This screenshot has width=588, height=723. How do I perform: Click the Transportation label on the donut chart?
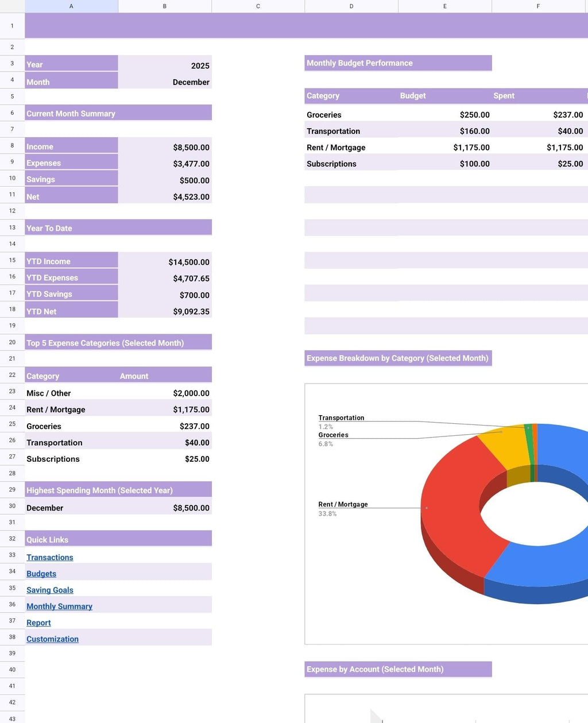coord(342,417)
